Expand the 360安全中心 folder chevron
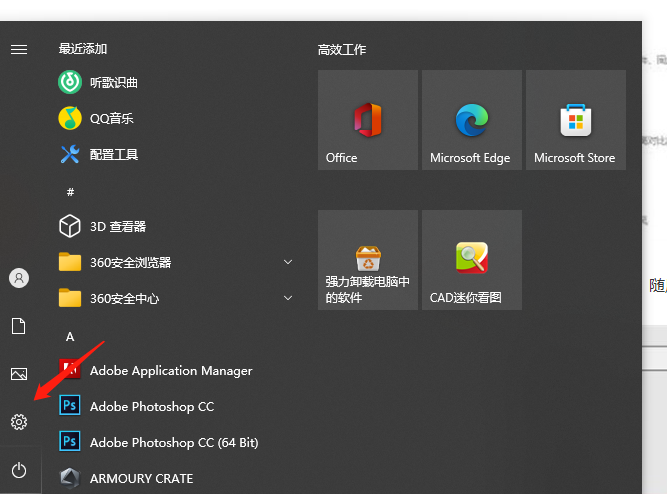Viewport: 667px width, 494px height. pos(288,298)
